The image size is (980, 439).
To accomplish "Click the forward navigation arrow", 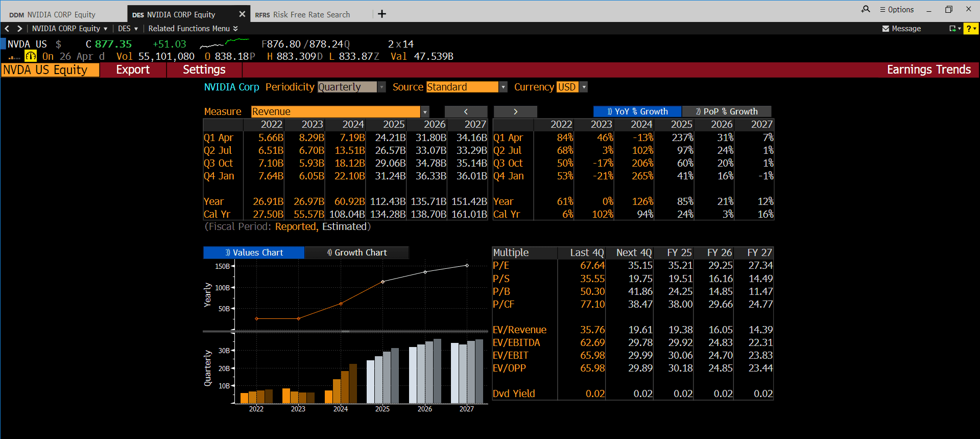I will tap(19, 29).
